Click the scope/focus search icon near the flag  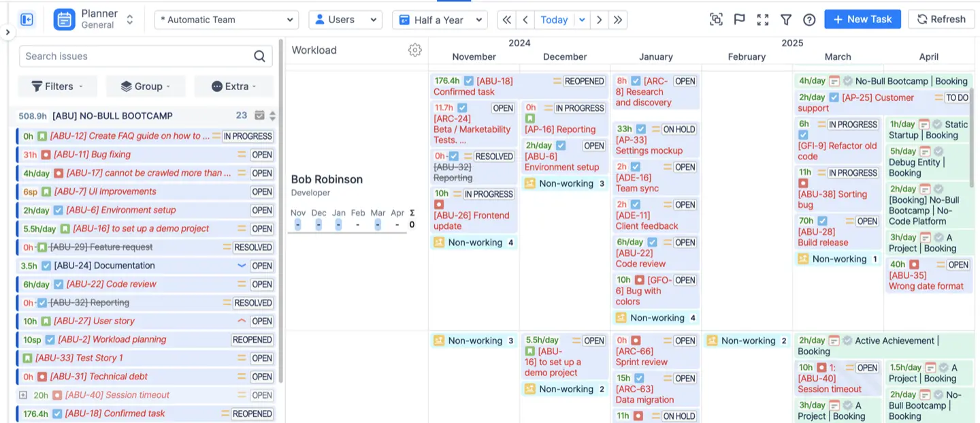(716, 19)
